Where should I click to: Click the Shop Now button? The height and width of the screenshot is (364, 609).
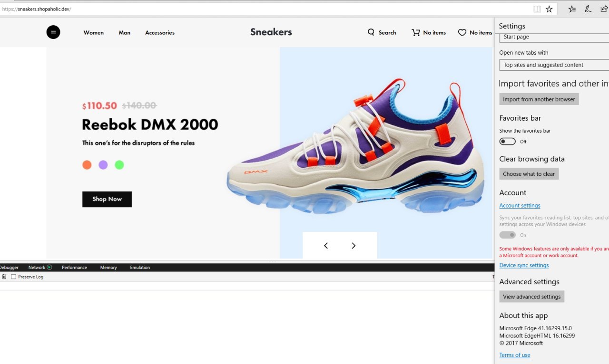click(107, 199)
